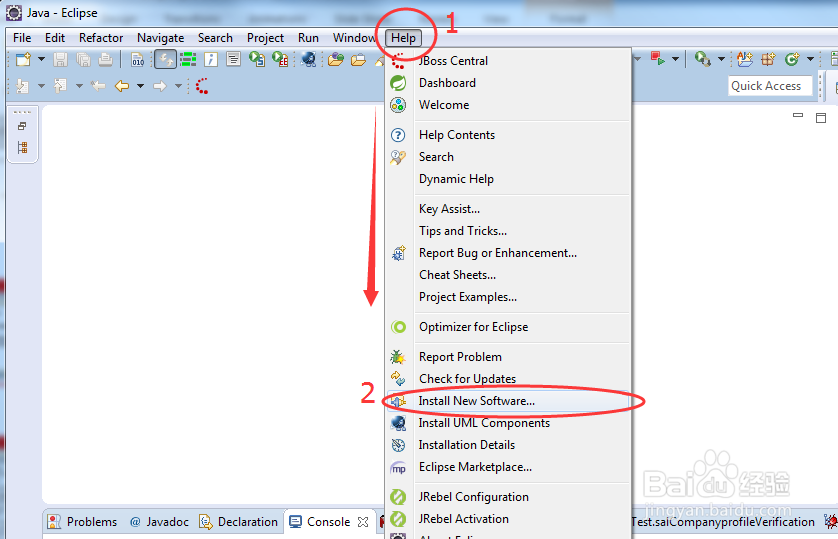Open dropdown beside the red stop icon

[x=676, y=59]
